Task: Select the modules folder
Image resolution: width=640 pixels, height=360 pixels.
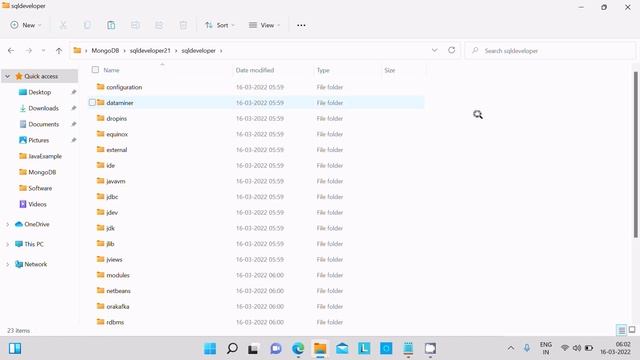Action: coord(118,275)
